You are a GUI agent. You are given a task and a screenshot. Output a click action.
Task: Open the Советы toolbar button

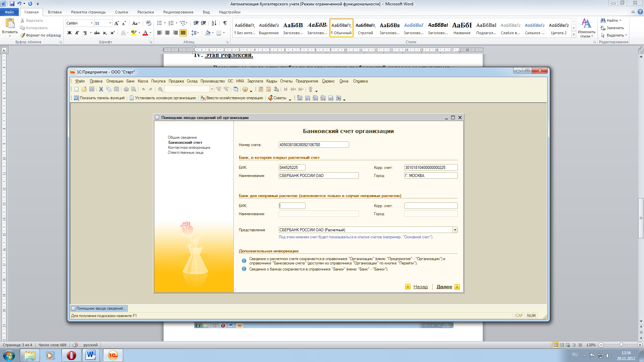[x=277, y=98]
